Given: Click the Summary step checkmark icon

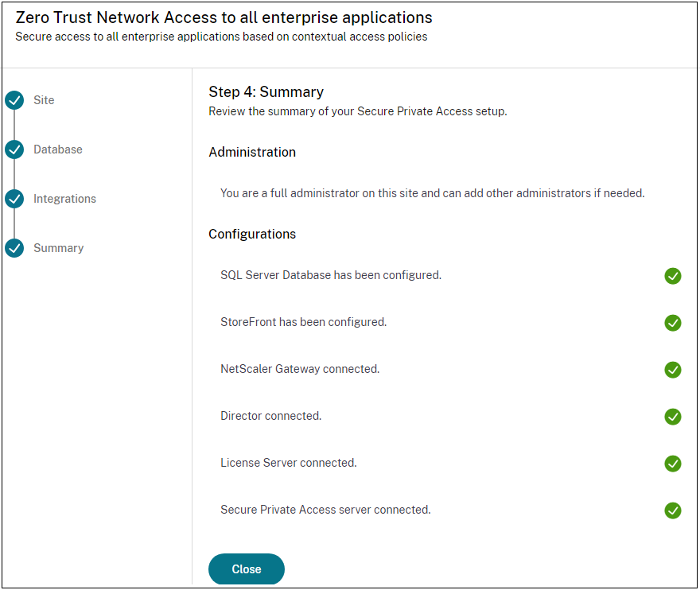Looking at the screenshot, I should click(x=14, y=248).
